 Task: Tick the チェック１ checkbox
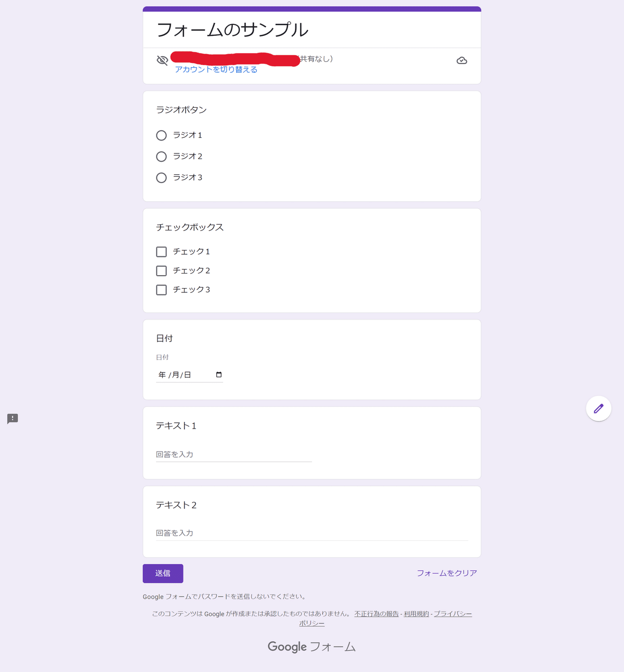click(161, 252)
